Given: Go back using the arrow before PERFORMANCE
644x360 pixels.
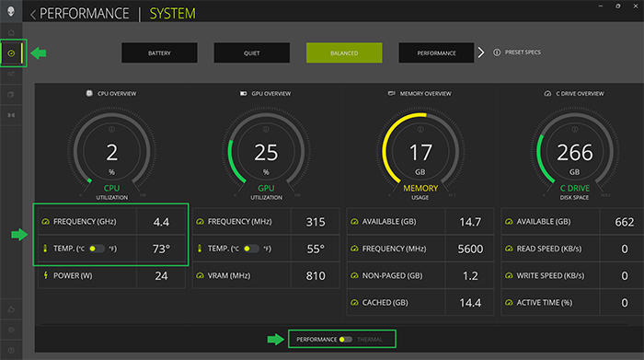Looking at the screenshot, I should (33, 15).
